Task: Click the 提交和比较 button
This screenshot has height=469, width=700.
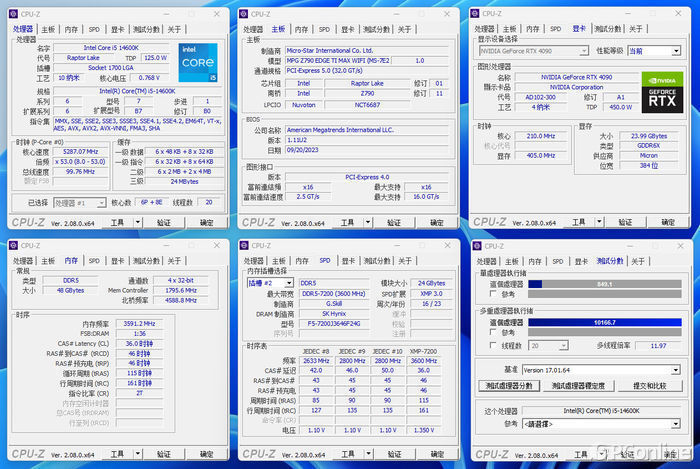Action: click(x=650, y=386)
